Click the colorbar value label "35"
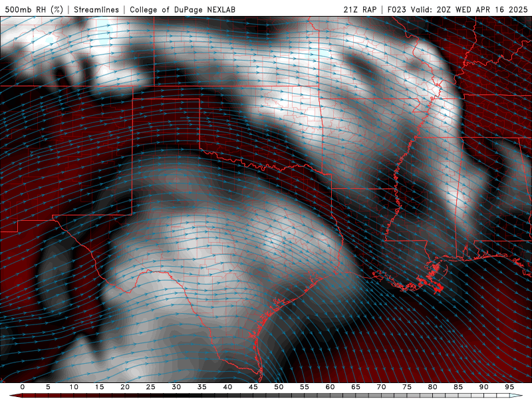 pos(201,387)
